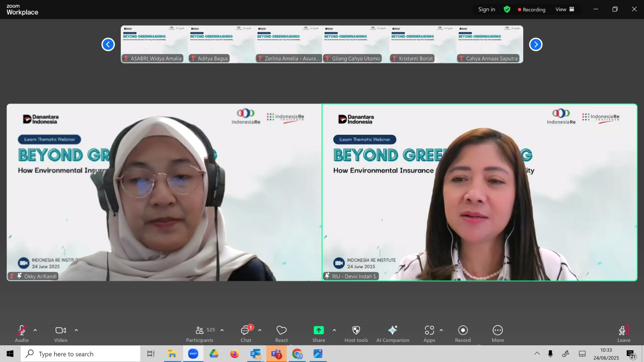Expand share options arrow beside Share
This screenshot has width=644, height=362.
point(334,330)
